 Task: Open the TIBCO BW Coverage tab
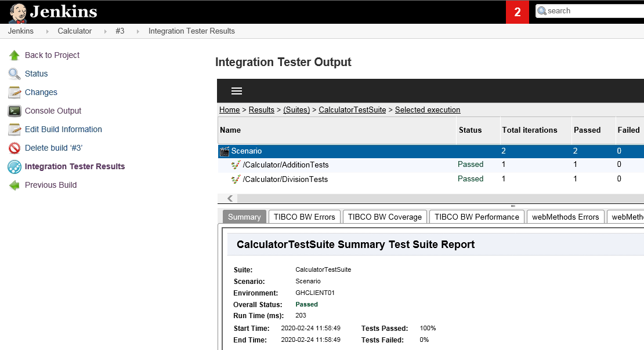(385, 217)
